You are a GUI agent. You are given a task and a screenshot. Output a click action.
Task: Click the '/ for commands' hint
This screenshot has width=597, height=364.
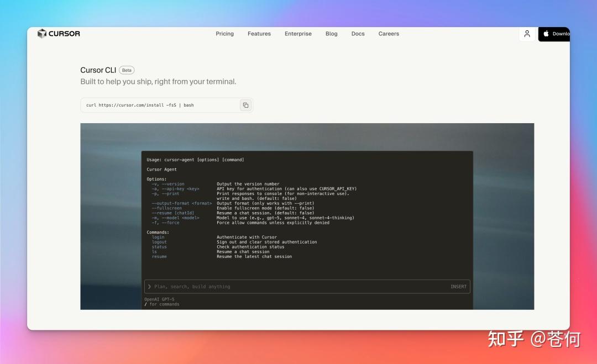[x=162, y=304]
